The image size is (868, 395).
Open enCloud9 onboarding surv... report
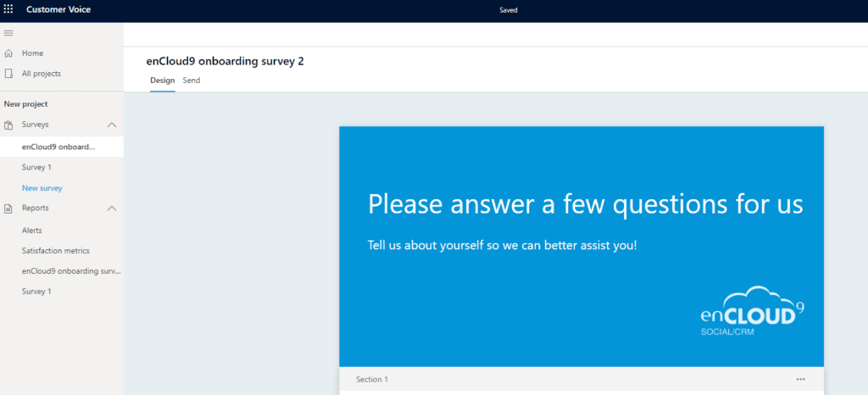[x=71, y=271]
